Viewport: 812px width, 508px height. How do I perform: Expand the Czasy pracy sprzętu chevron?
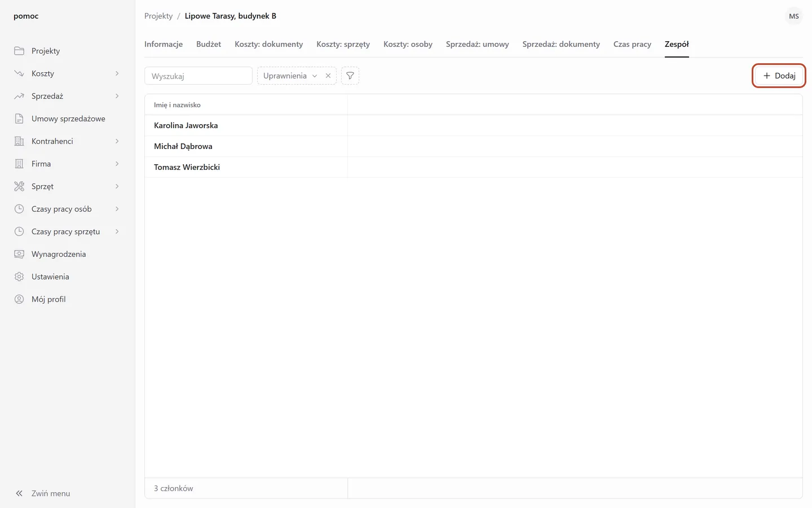click(117, 231)
